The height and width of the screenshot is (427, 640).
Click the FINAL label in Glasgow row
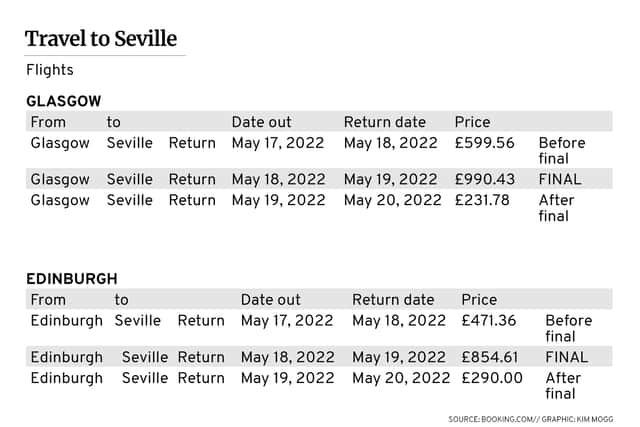point(560,179)
